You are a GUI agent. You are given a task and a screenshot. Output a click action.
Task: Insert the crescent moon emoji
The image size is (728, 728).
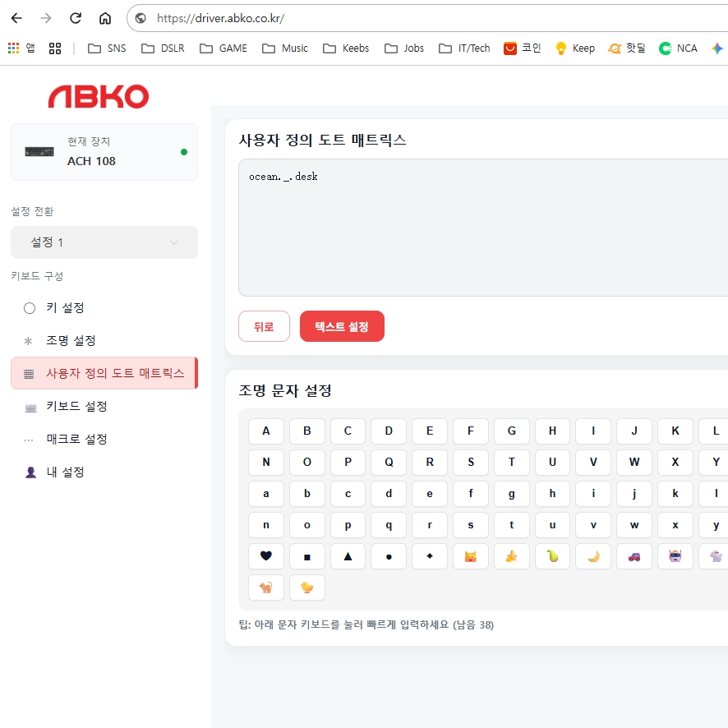(593, 555)
